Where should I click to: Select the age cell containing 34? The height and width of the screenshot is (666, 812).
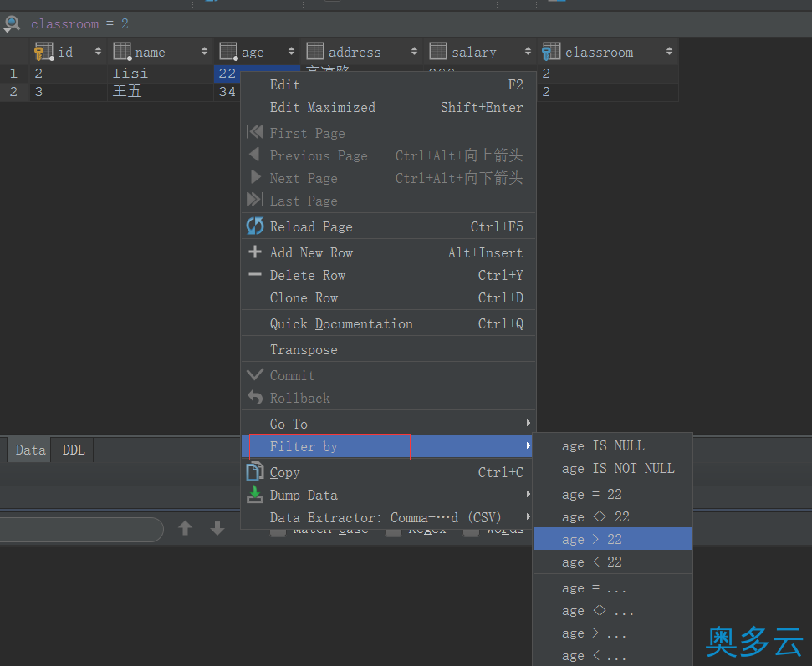[227, 92]
